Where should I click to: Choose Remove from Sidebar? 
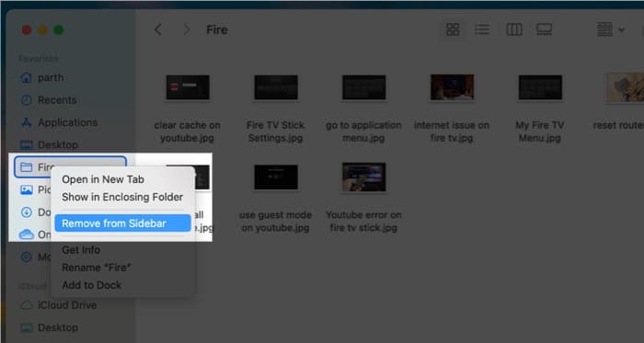[x=122, y=223]
